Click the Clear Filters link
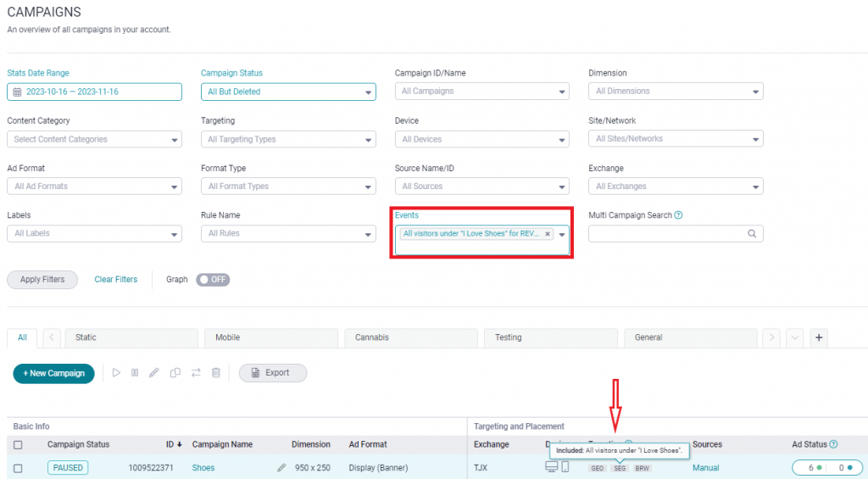This screenshot has width=868, height=479. click(115, 280)
